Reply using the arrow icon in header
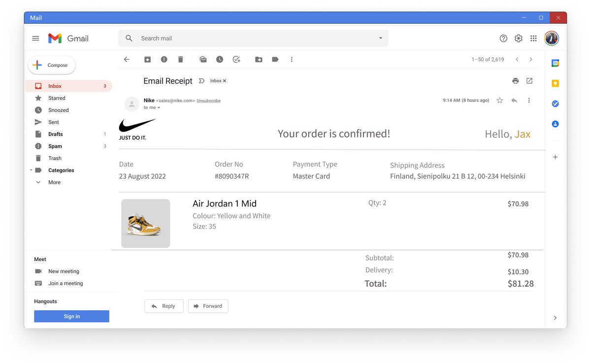This screenshot has width=591, height=364. click(x=514, y=100)
